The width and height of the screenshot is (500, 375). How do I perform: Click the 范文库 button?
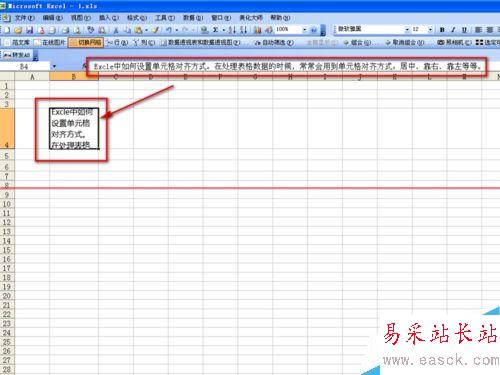coord(18,43)
